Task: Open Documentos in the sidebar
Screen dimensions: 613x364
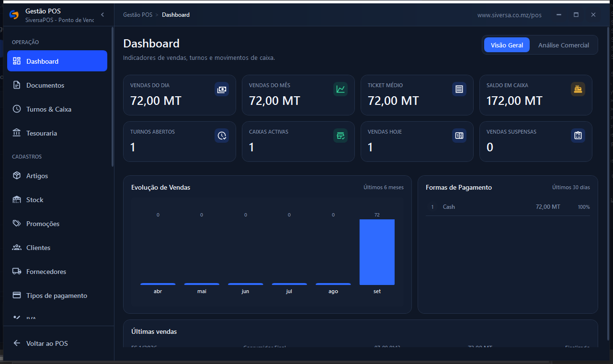Action: click(57, 85)
